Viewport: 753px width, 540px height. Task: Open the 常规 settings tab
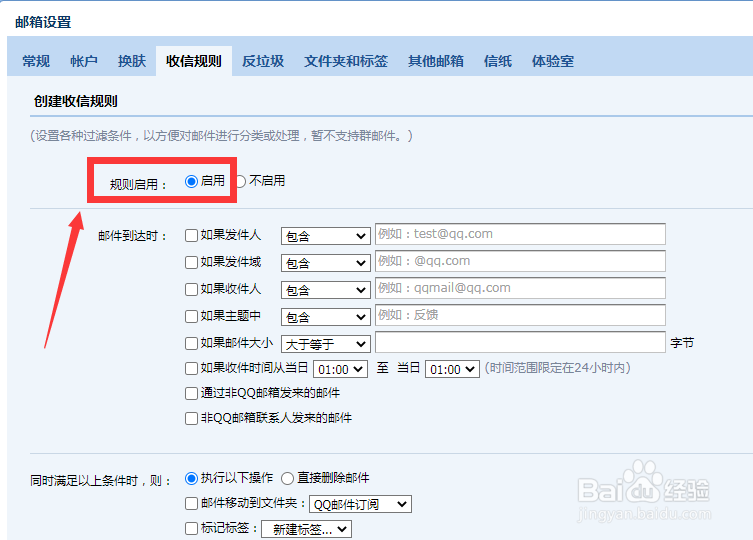(36, 61)
